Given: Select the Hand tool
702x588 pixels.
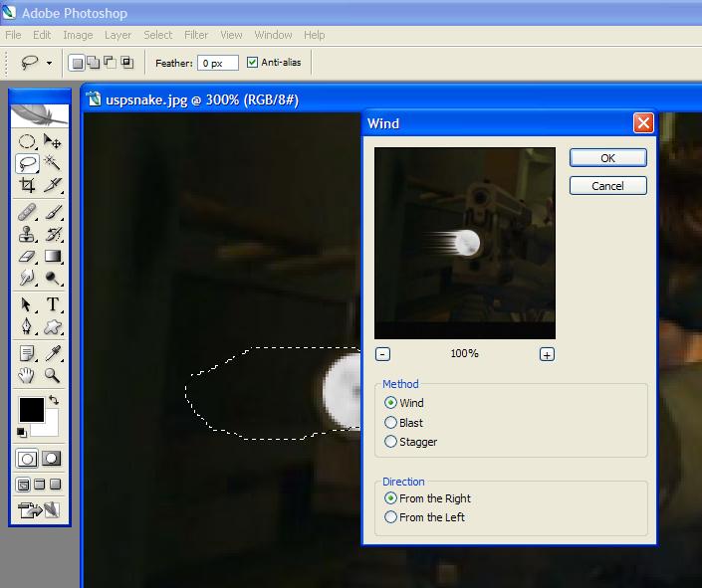Looking at the screenshot, I should point(28,376).
